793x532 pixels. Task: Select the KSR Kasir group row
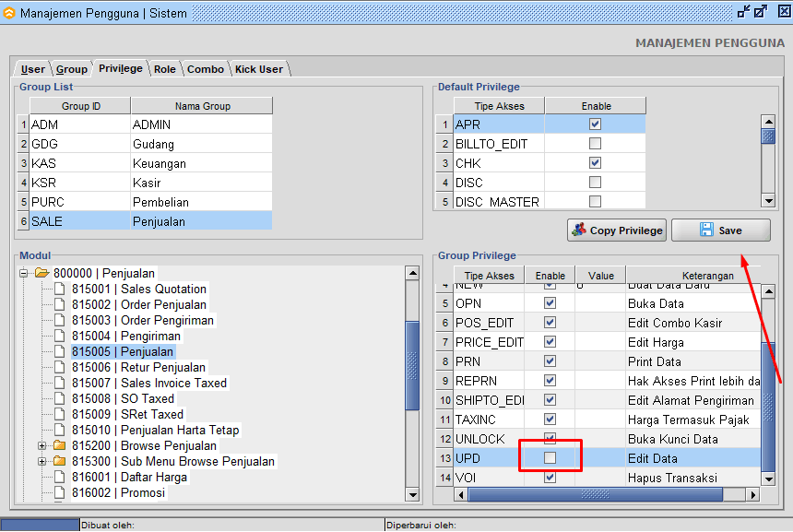[148, 183]
